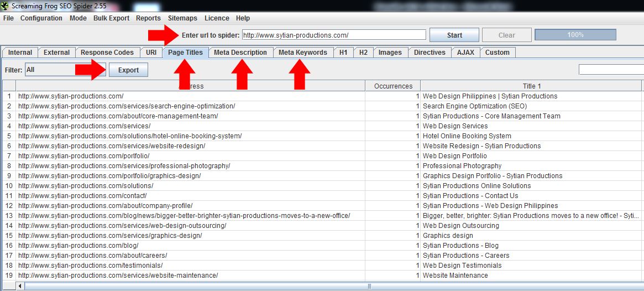Select the Response Codes tab
Screen dimensions: 644x291
(x=107, y=53)
